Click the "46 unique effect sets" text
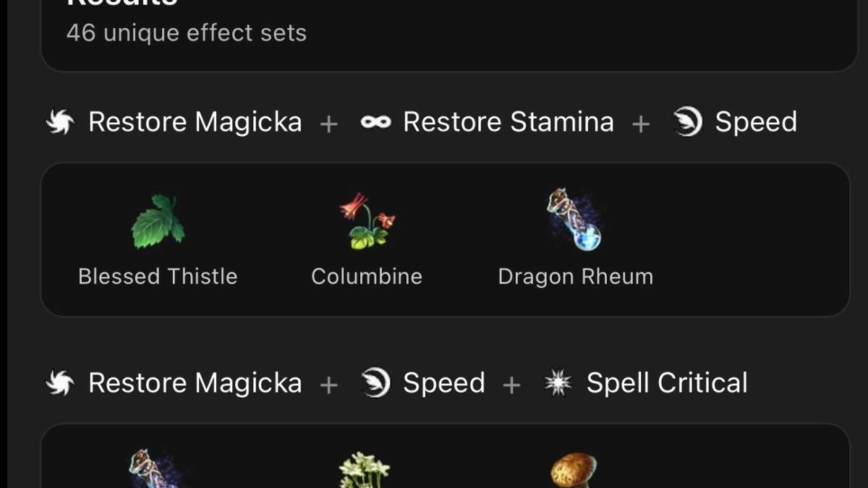This screenshot has height=488, width=868. pos(187,33)
